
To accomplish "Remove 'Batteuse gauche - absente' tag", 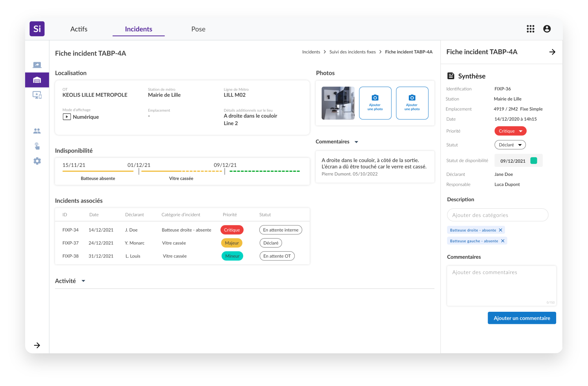I will 503,241.
